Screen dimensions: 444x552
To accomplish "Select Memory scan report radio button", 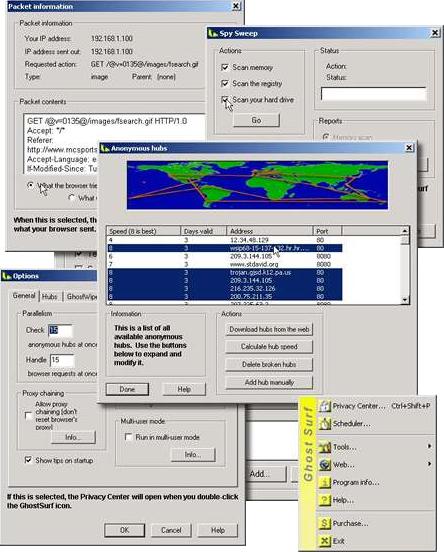I will [326, 137].
